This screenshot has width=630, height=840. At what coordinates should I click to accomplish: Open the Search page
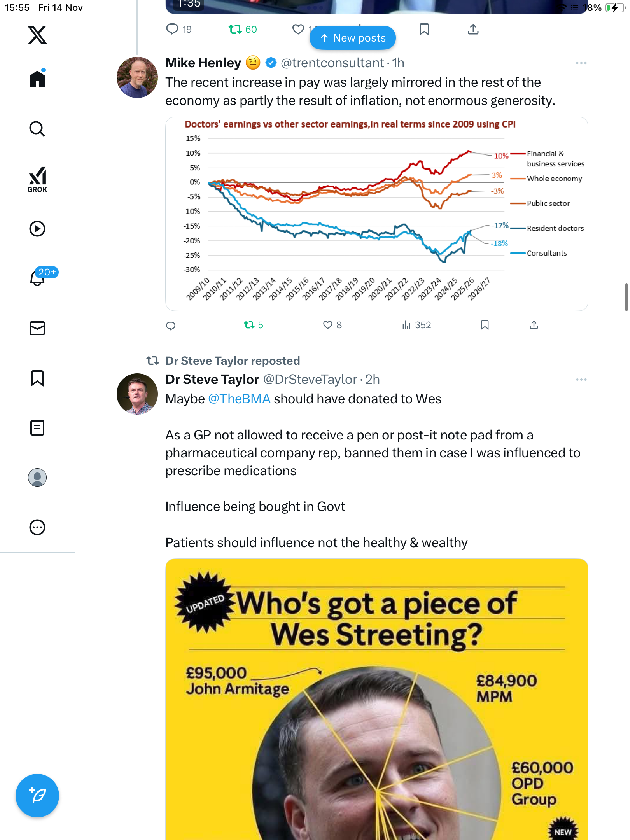(37, 129)
